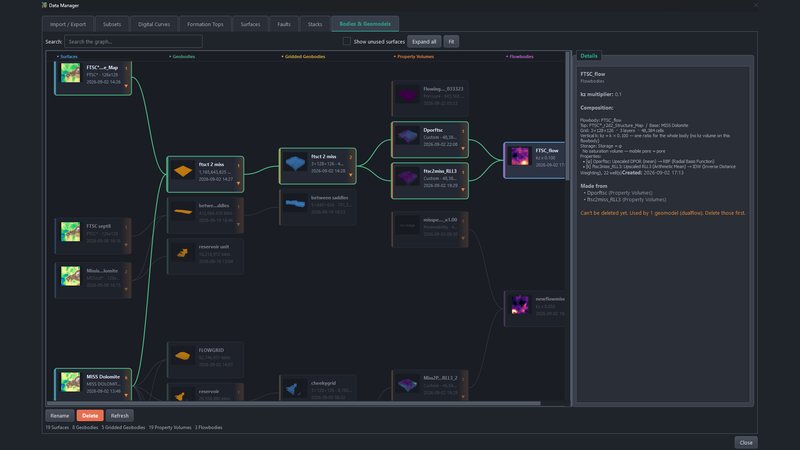Click the orange ftsct 2 miss geobody icon
The height and width of the screenshot is (450, 800).
coord(183,171)
